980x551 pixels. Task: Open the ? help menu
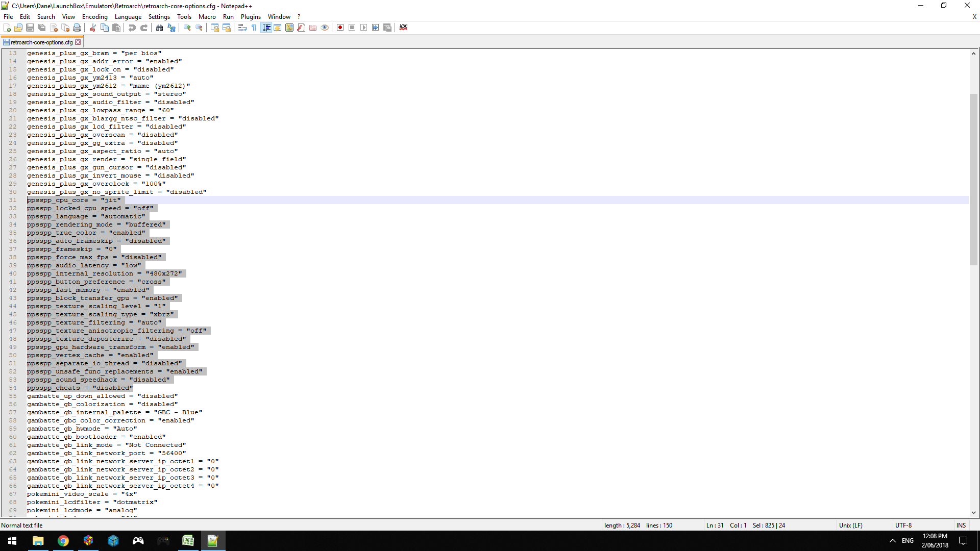coord(299,17)
